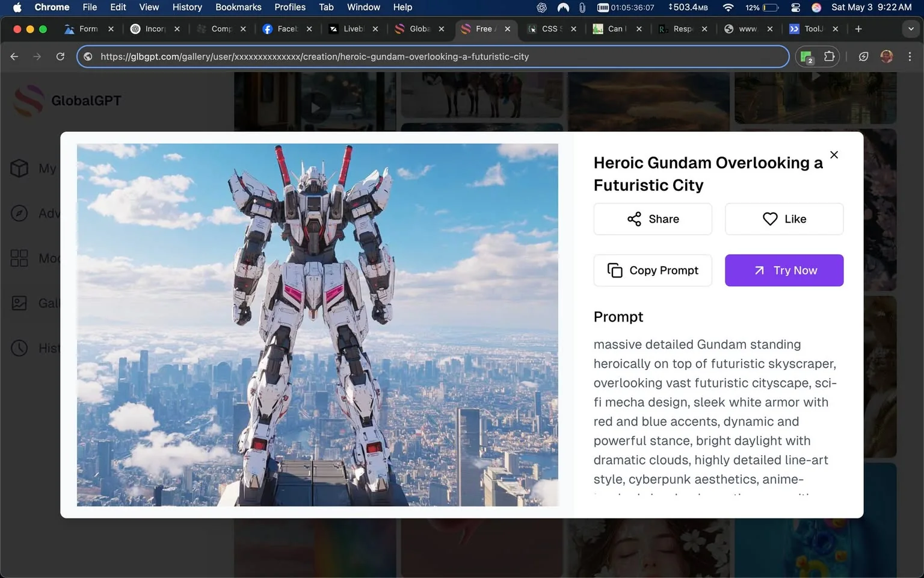
Task: Open the Tab menu
Action: tap(326, 7)
